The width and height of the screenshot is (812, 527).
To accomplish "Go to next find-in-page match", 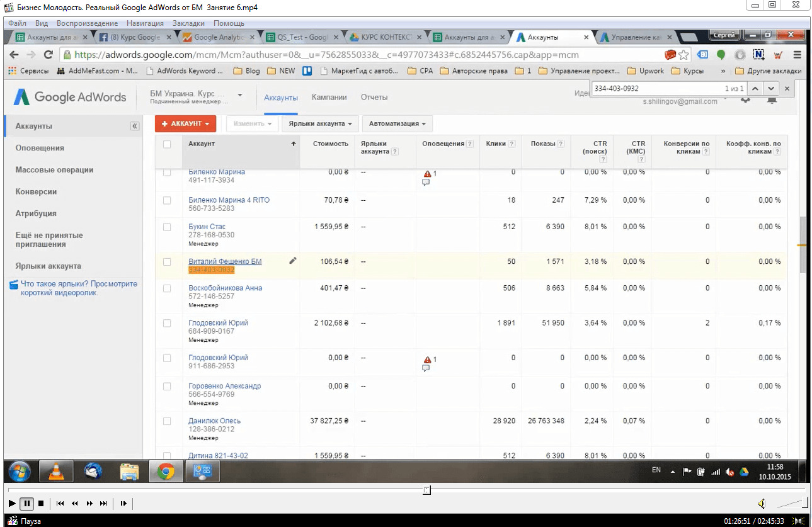I will [x=772, y=89].
